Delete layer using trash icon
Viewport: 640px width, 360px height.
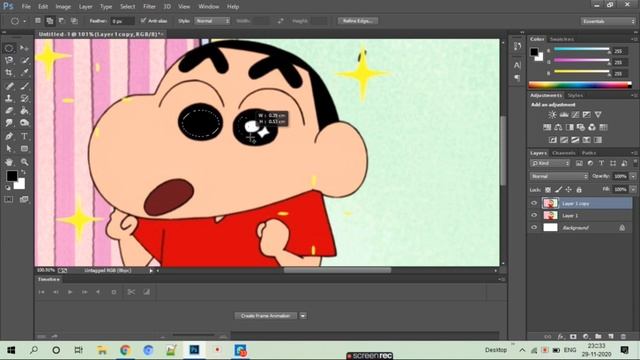(623, 336)
